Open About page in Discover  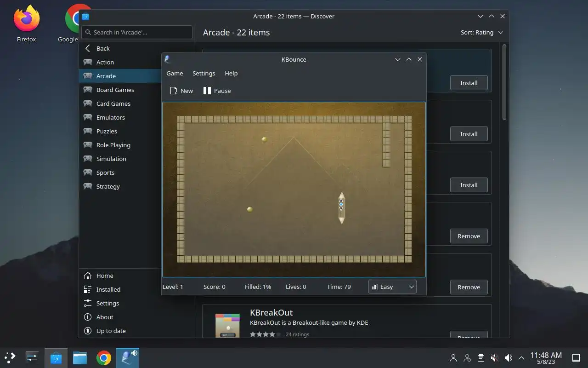137,317
